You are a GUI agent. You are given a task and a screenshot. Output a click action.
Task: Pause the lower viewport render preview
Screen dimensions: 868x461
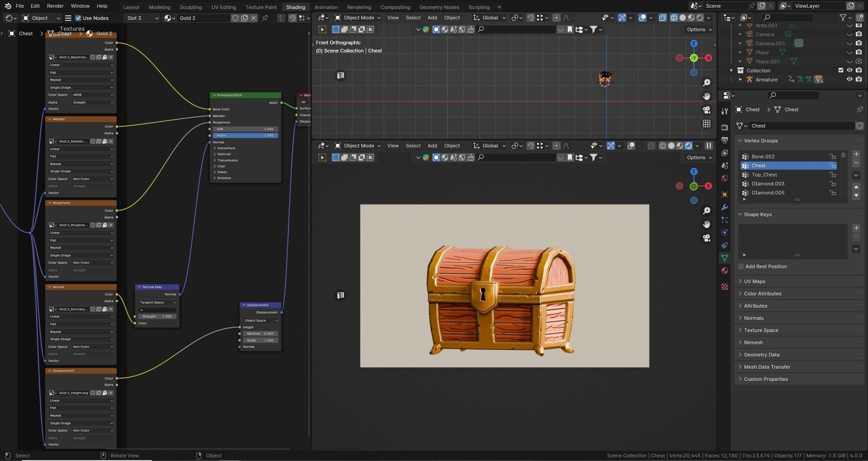[x=709, y=146]
